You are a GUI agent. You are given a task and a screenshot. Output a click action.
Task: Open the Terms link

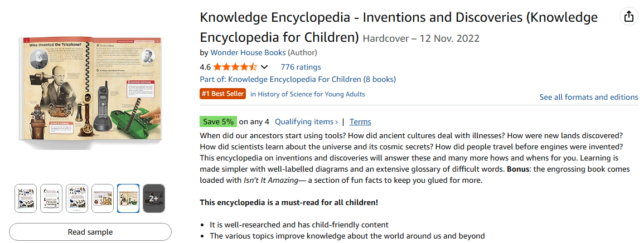tap(360, 122)
